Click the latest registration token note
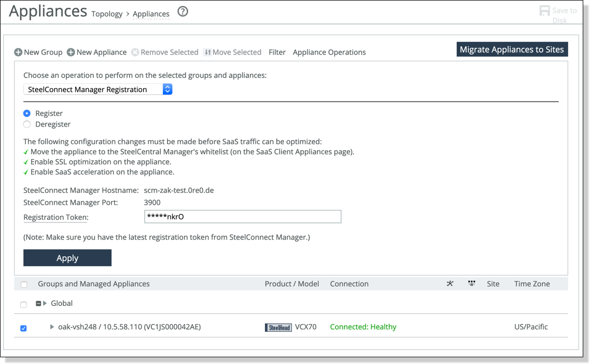590x364 pixels. (x=167, y=237)
